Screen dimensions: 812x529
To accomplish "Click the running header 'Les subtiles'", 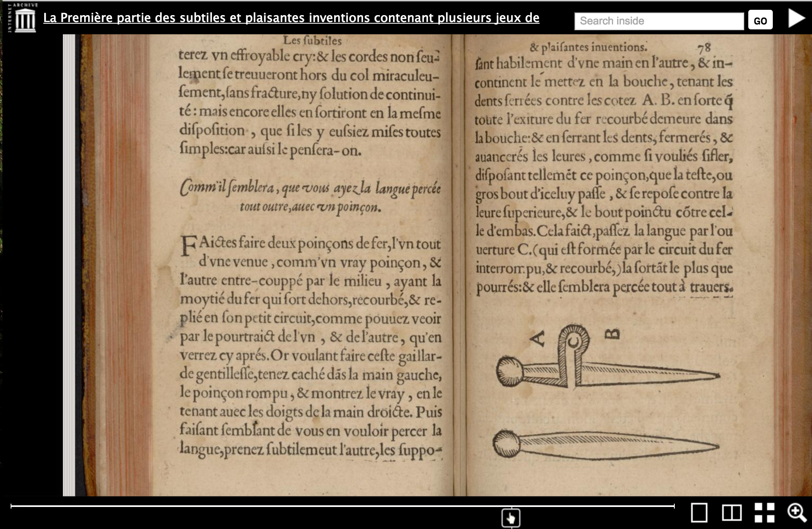I will pyautogui.click(x=312, y=40).
